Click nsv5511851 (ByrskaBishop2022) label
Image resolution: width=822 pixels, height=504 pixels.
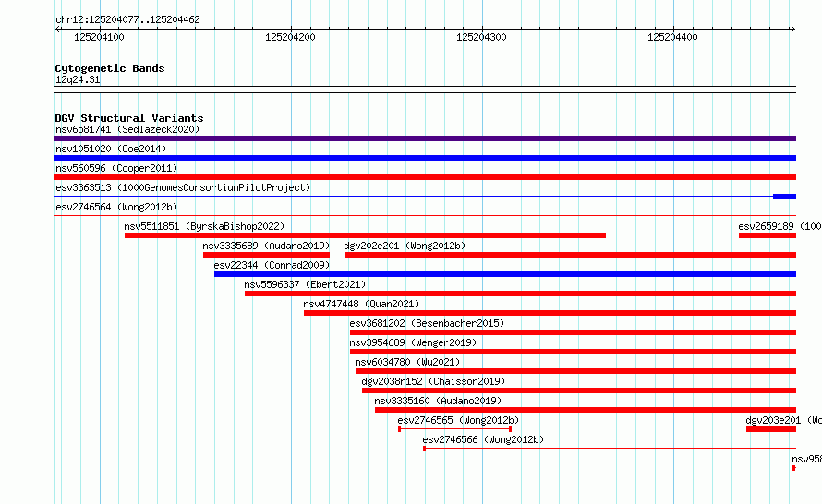[x=204, y=226]
